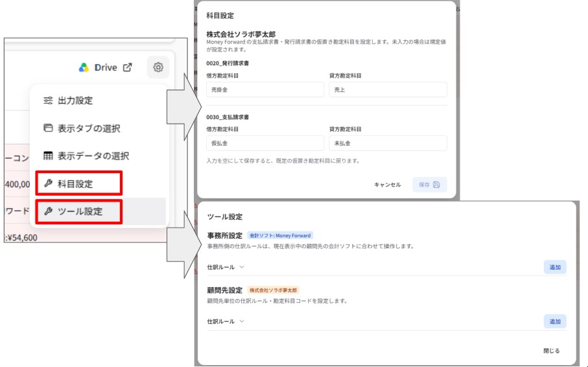Expand 仕訳ルール under 事務所設定

pos(226,267)
